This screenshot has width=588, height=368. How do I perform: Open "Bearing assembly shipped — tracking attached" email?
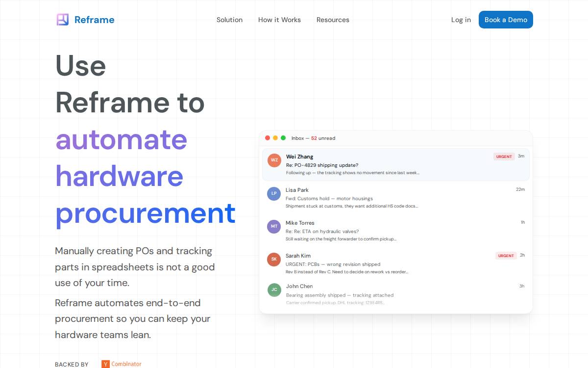340,295
